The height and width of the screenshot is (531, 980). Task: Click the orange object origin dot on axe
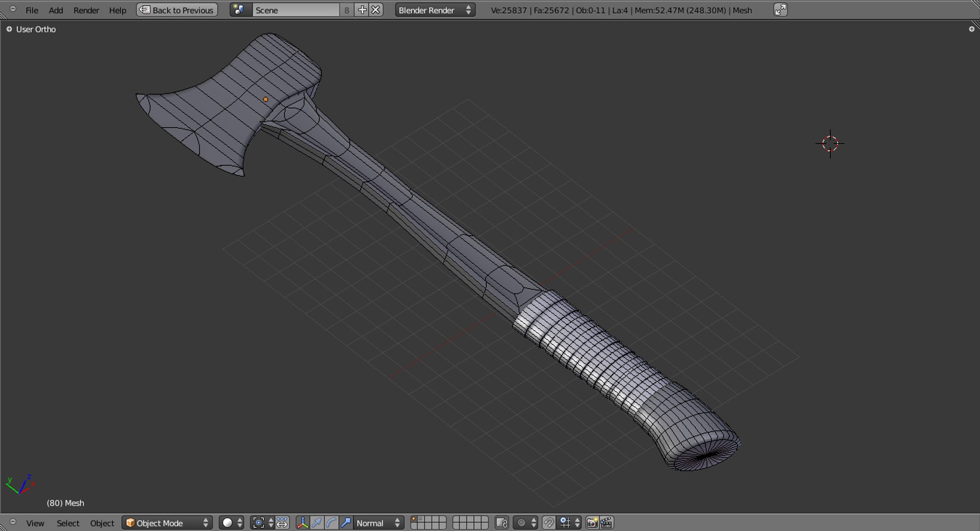coord(265,99)
